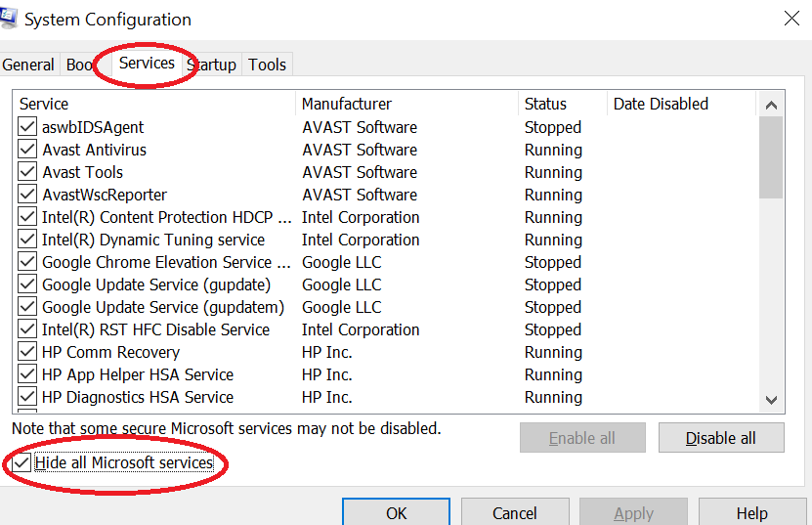Sort services by Manufacturer column header
The height and width of the screenshot is (525, 812).
pos(347,104)
